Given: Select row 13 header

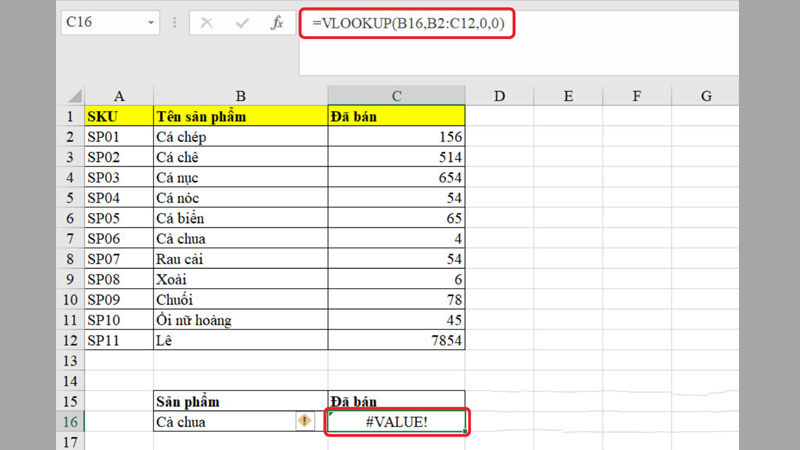Looking at the screenshot, I should coord(70,361).
